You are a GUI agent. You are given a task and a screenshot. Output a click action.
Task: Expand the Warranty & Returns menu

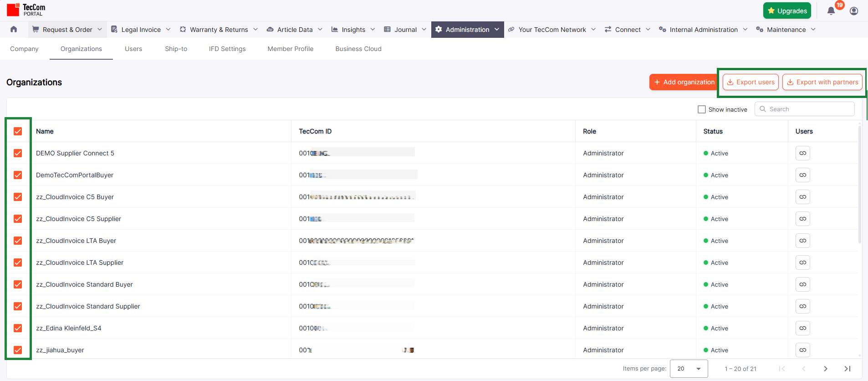click(219, 30)
